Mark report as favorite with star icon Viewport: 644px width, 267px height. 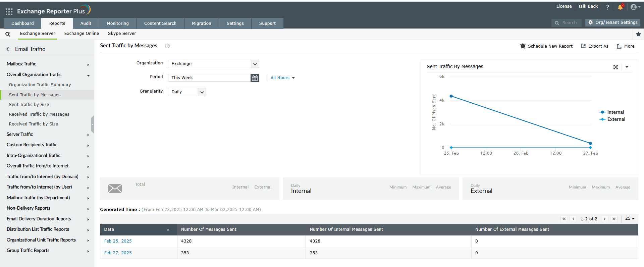[x=638, y=34]
